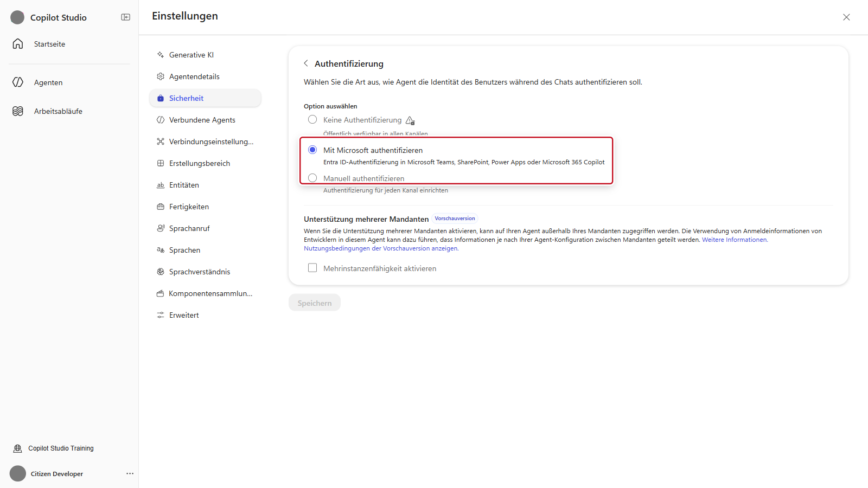Click the Citizen Developer profile avatar

(x=18, y=473)
